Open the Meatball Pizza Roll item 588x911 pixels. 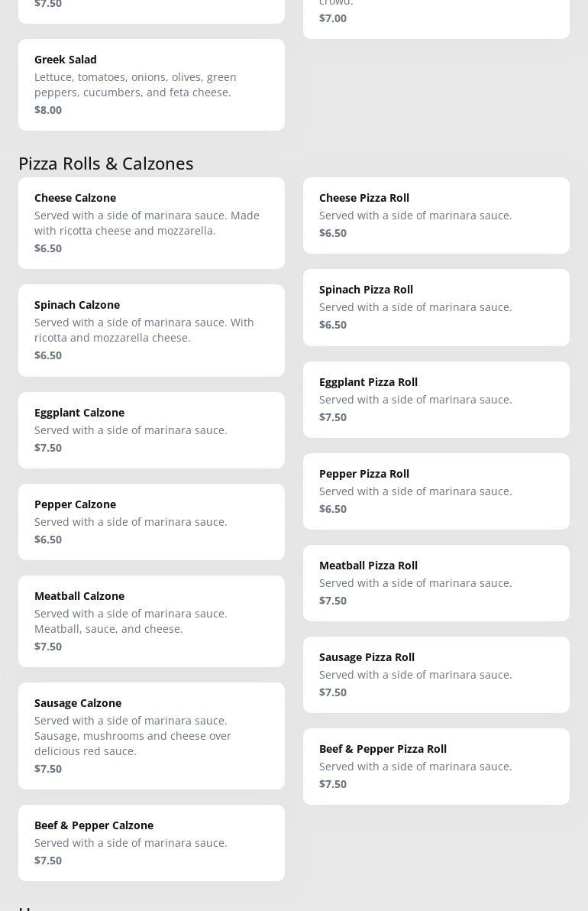click(x=436, y=582)
